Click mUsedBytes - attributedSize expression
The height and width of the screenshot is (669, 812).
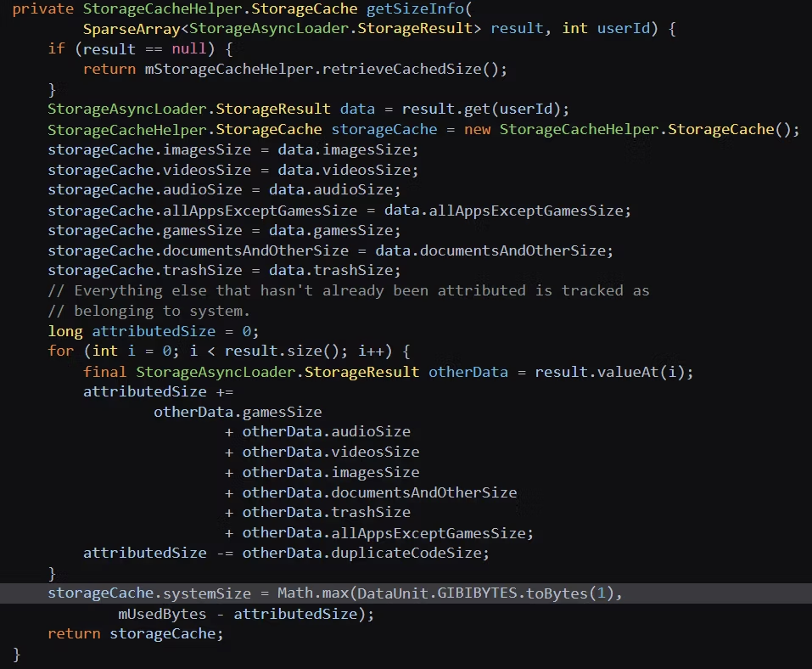click(x=238, y=614)
